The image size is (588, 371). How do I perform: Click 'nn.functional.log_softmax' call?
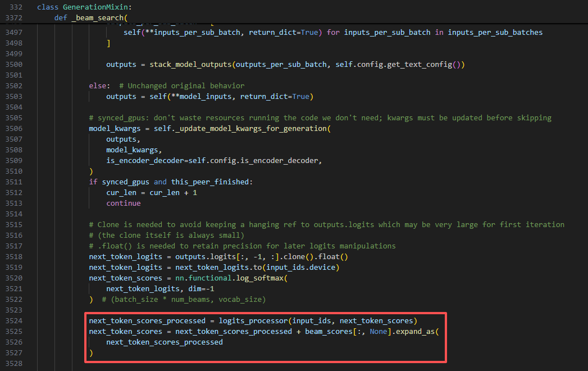(229, 278)
